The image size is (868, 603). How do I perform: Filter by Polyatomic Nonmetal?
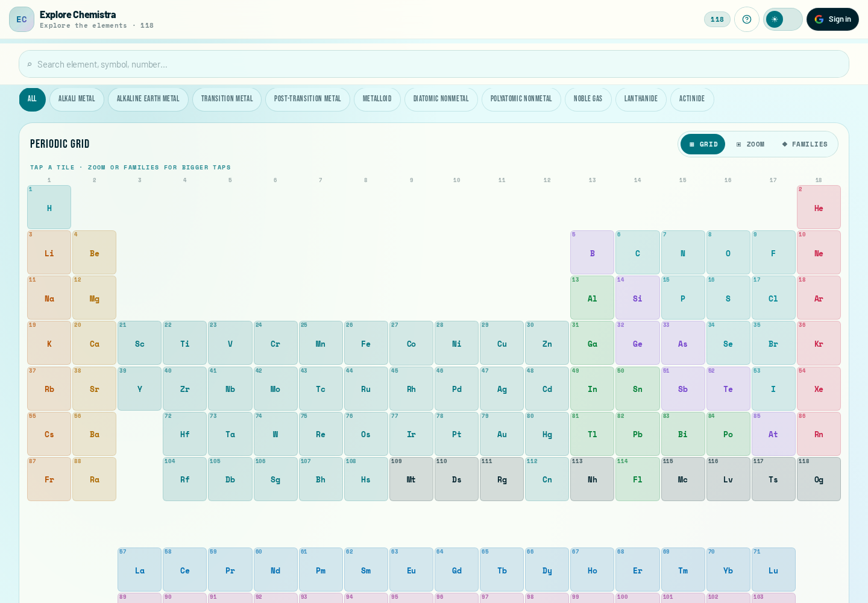(521, 99)
